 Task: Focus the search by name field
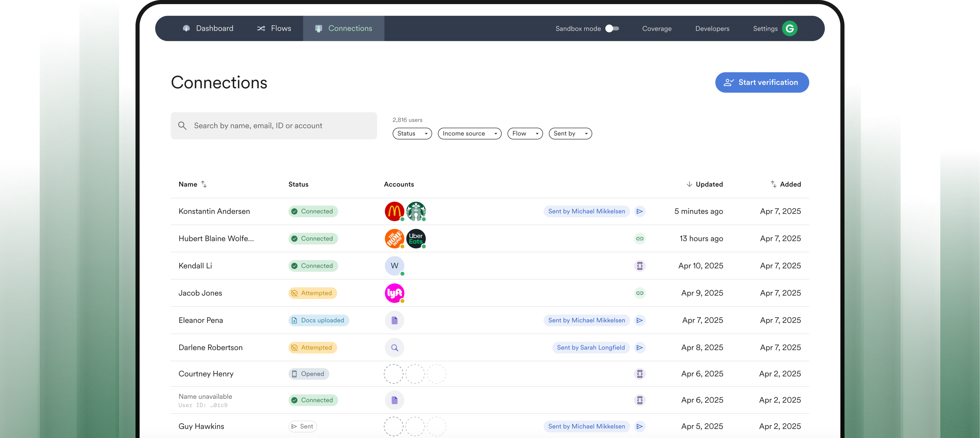(274, 126)
